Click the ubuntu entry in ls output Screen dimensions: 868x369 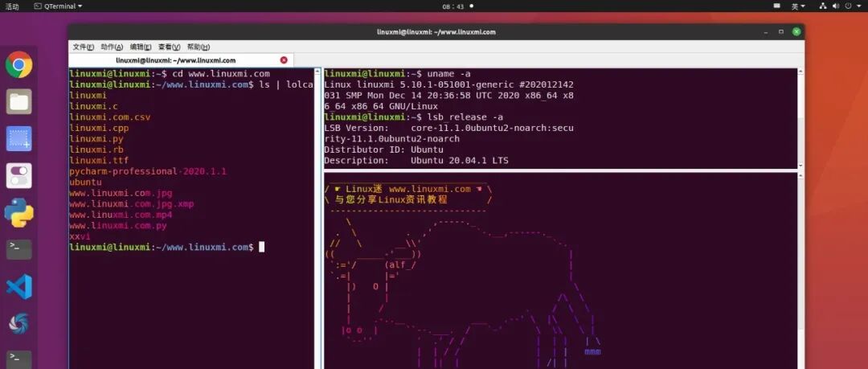[86, 182]
